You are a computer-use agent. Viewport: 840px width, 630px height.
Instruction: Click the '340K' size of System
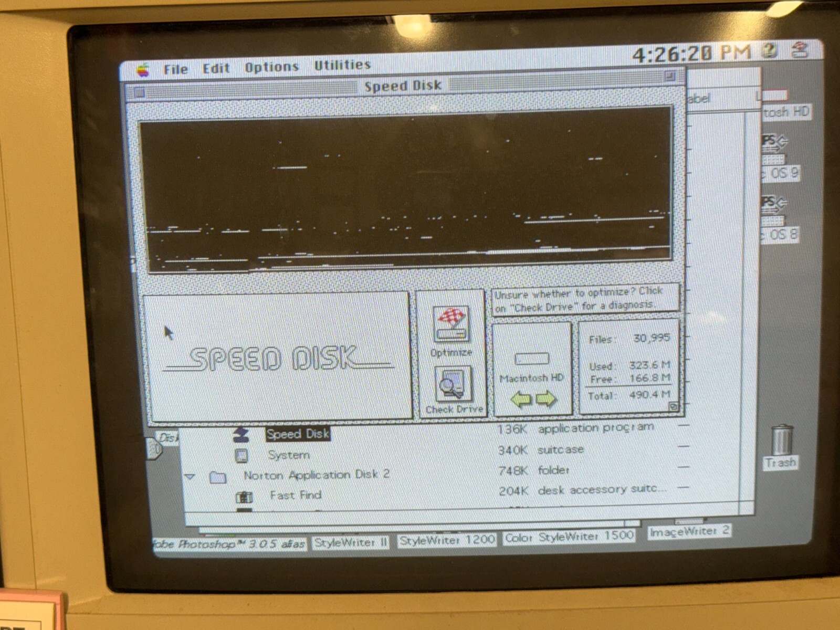tap(513, 450)
